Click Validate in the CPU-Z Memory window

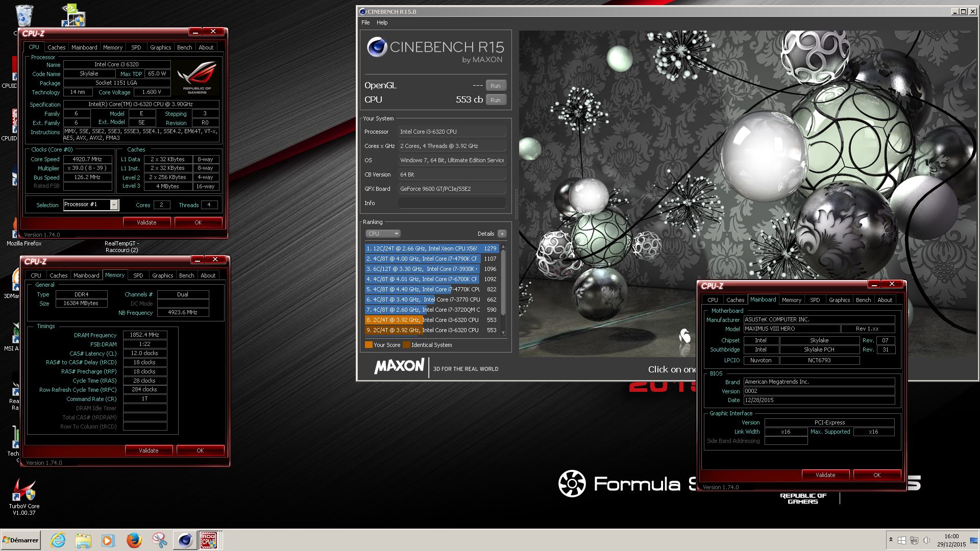point(149,450)
